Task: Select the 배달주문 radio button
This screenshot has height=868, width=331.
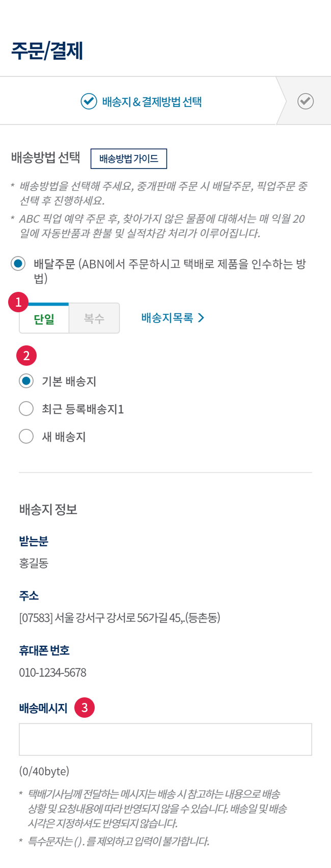Action: pyautogui.click(x=18, y=264)
